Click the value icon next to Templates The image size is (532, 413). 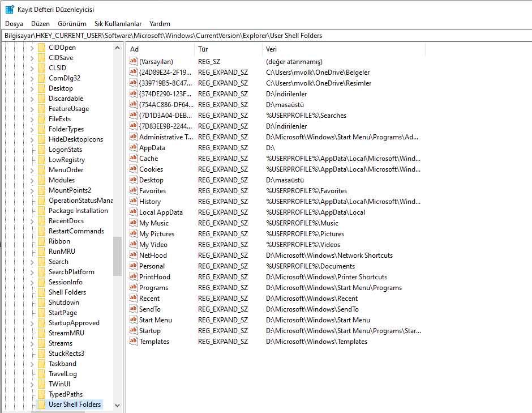click(134, 342)
